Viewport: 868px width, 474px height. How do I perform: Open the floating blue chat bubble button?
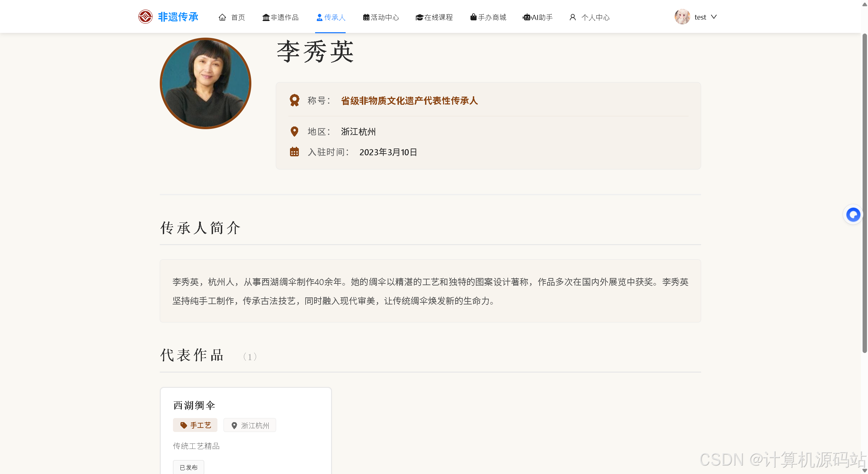point(853,214)
